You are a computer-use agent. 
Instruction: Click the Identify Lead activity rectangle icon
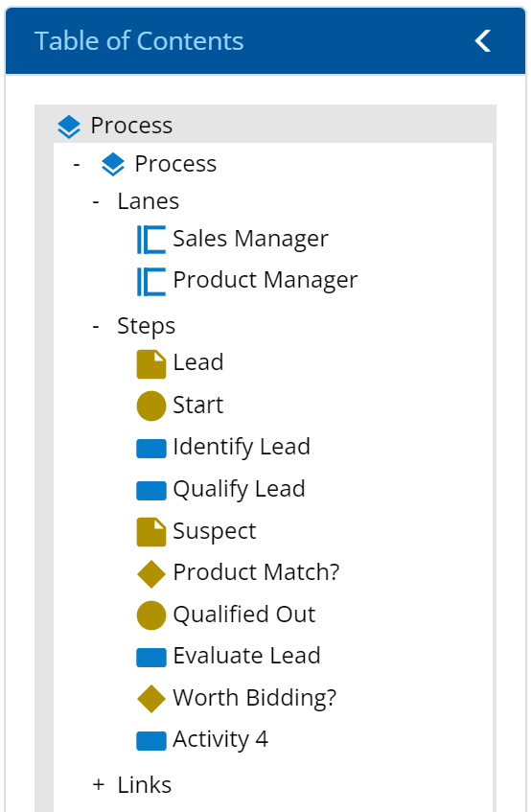151,449
